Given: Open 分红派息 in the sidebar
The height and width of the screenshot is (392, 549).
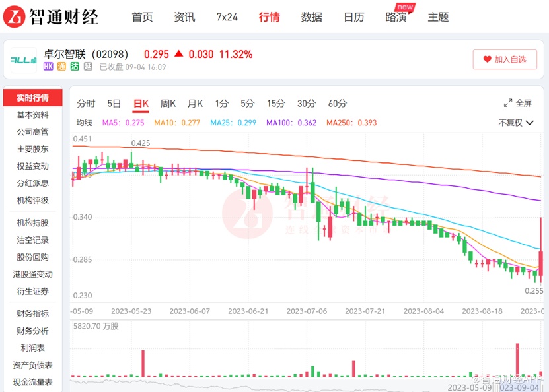Looking at the screenshot, I should pos(32,183).
